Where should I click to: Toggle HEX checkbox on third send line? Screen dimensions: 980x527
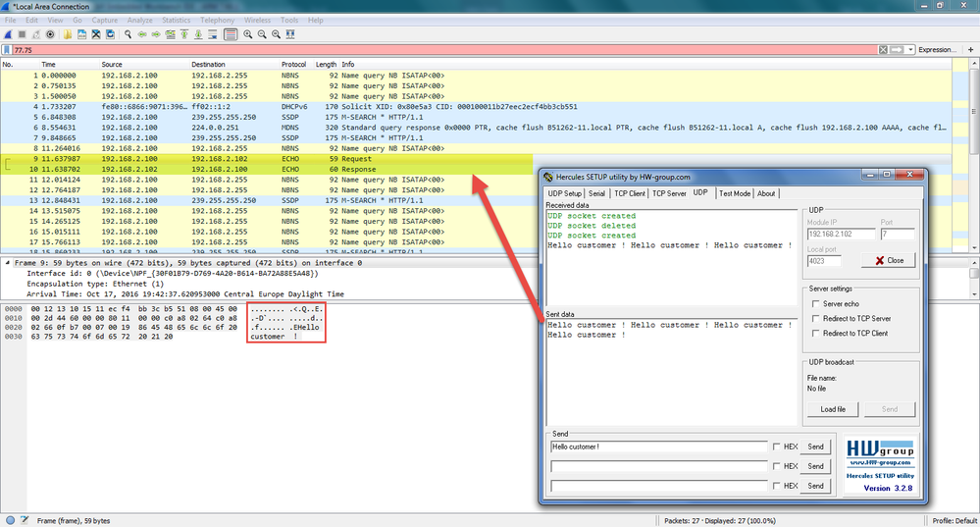coord(776,486)
